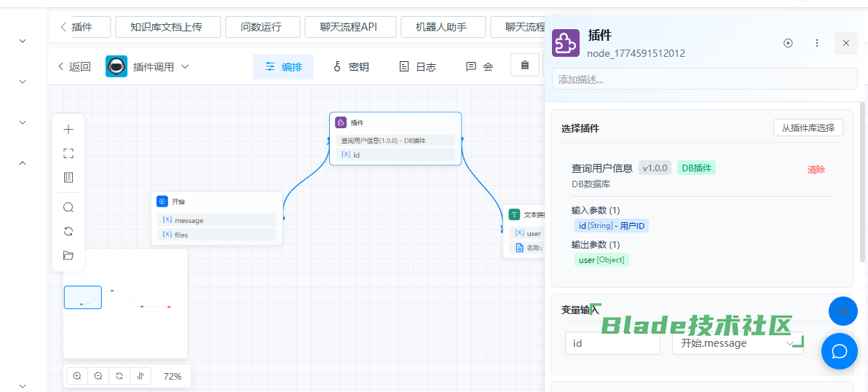Zoom out using the magnifier-minus icon
Image resolution: width=868 pixels, height=392 pixels.
point(98,376)
